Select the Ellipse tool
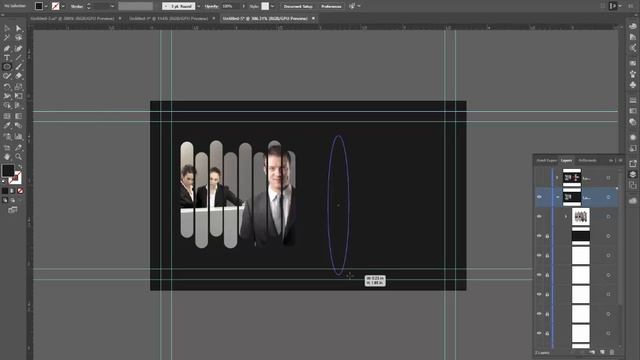Screen dimensions: 640x360 [7, 67]
